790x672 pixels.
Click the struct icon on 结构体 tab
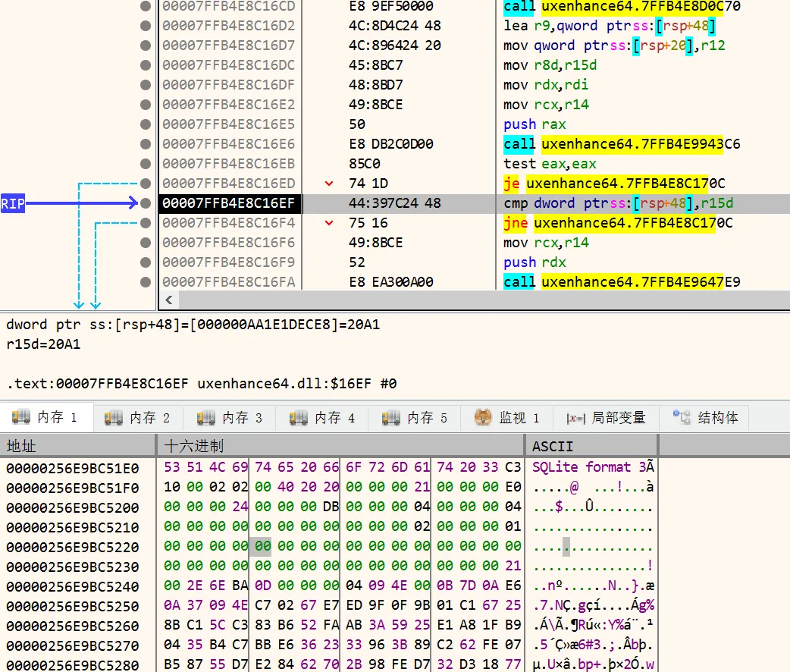point(682,417)
